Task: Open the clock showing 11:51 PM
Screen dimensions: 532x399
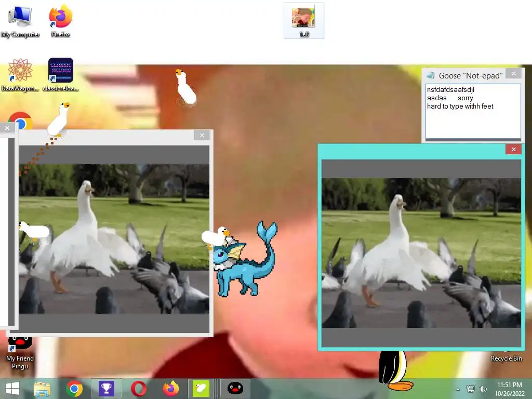Action: point(510,389)
